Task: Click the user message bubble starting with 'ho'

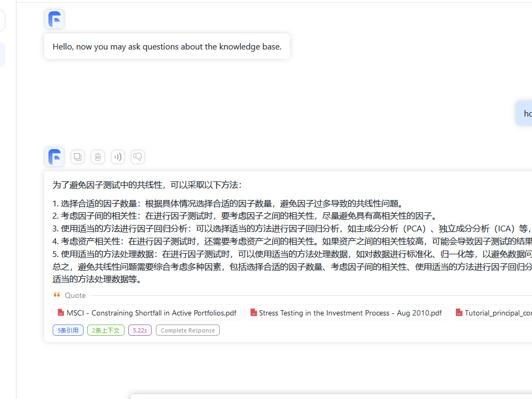Action: [524, 113]
